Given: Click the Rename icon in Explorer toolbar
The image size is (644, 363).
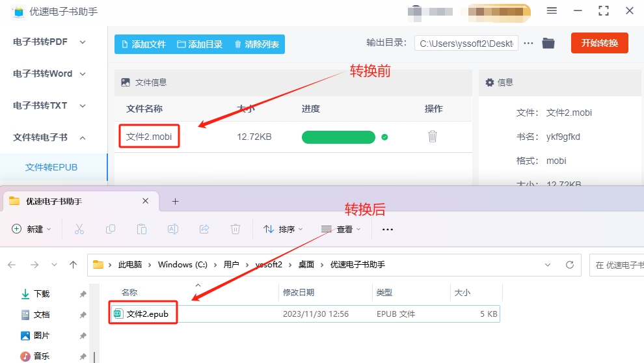Looking at the screenshot, I should [x=173, y=229].
